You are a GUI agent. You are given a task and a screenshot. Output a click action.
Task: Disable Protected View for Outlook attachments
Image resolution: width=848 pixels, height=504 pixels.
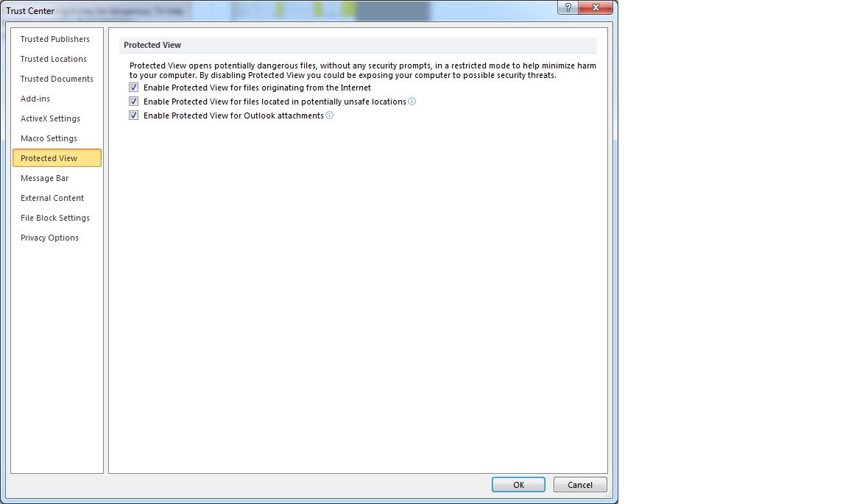[133, 116]
